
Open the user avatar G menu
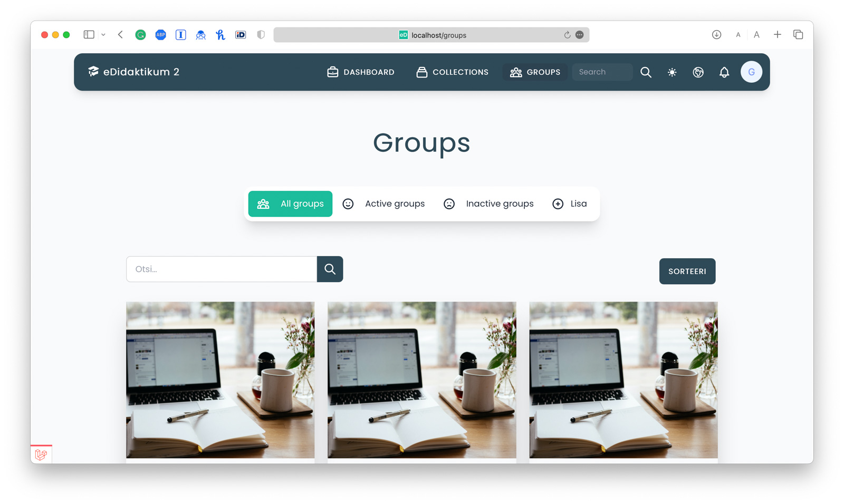tap(751, 72)
